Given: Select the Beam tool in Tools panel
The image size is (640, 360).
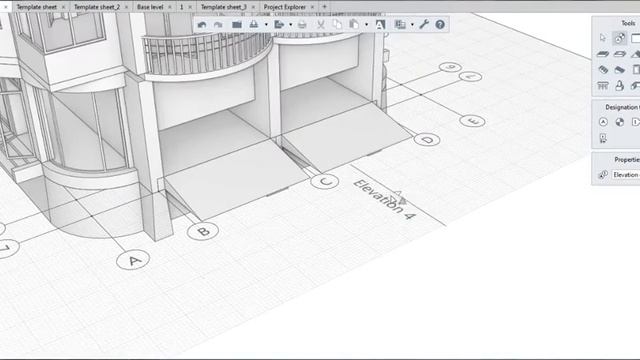Looking at the screenshot, I should 603,70.
